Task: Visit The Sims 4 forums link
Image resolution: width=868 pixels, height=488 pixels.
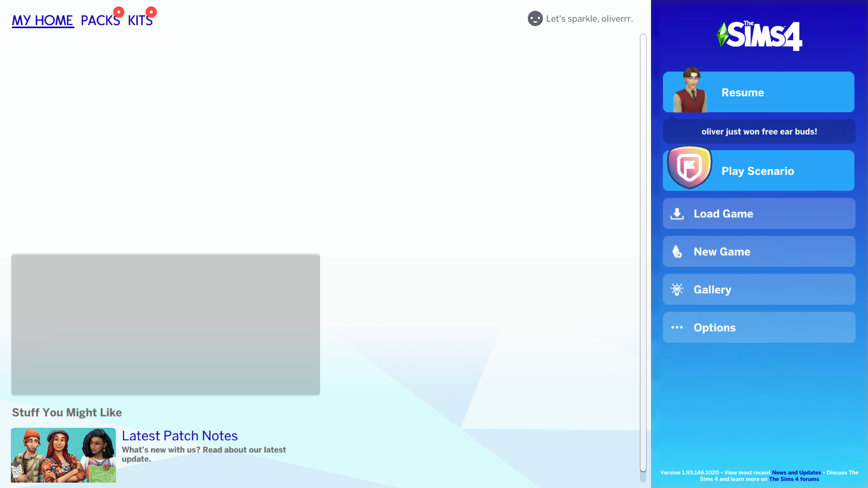Action: [x=794, y=479]
